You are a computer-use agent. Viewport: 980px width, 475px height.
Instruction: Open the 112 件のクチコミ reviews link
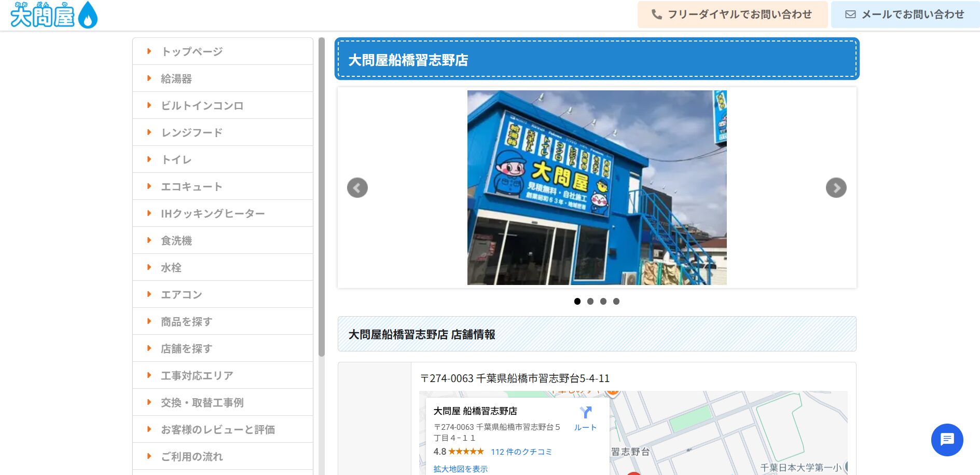(521, 452)
